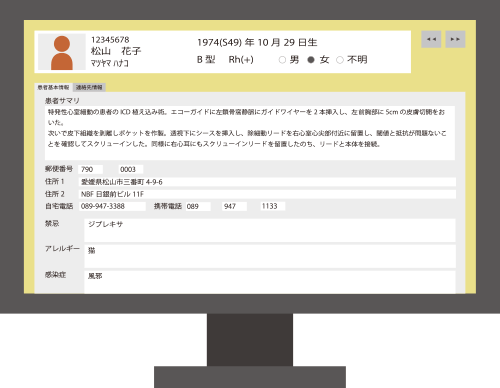
Task: Select the 不明 gender radio button
Action: click(x=340, y=60)
